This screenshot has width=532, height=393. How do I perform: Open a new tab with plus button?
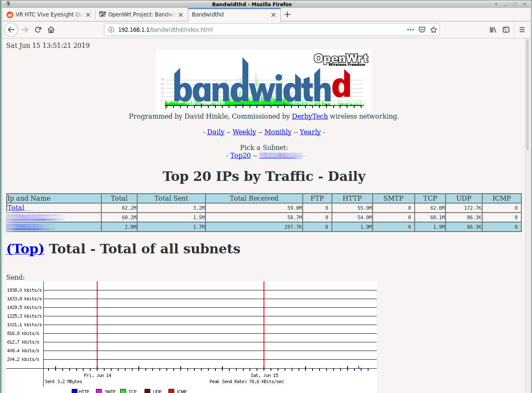tap(287, 14)
